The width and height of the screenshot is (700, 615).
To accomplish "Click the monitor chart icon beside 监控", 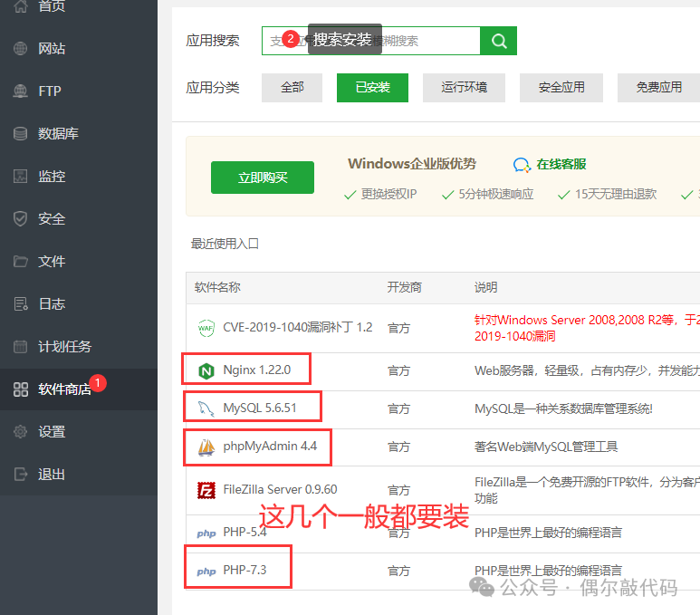I will (21, 176).
